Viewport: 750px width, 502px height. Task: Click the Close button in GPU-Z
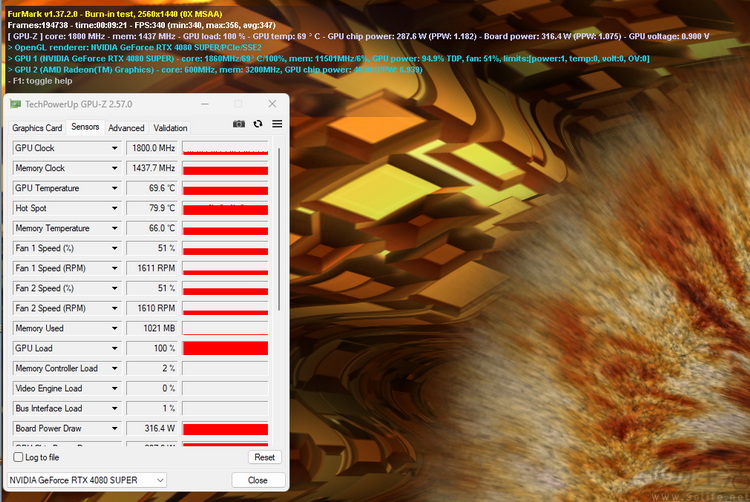[258, 480]
